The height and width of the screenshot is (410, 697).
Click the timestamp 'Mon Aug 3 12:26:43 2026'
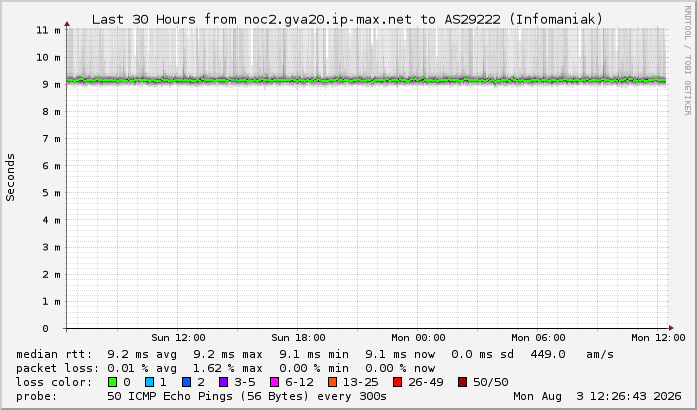coord(597,396)
